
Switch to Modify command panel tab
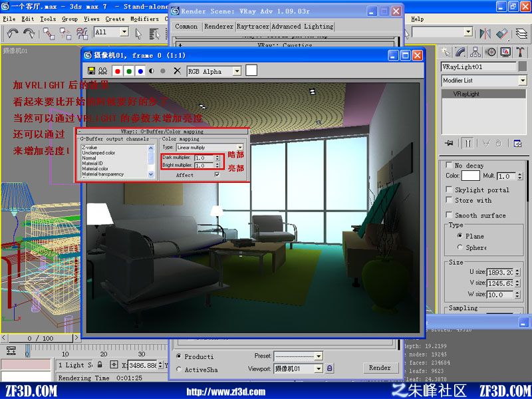click(x=460, y=52)
